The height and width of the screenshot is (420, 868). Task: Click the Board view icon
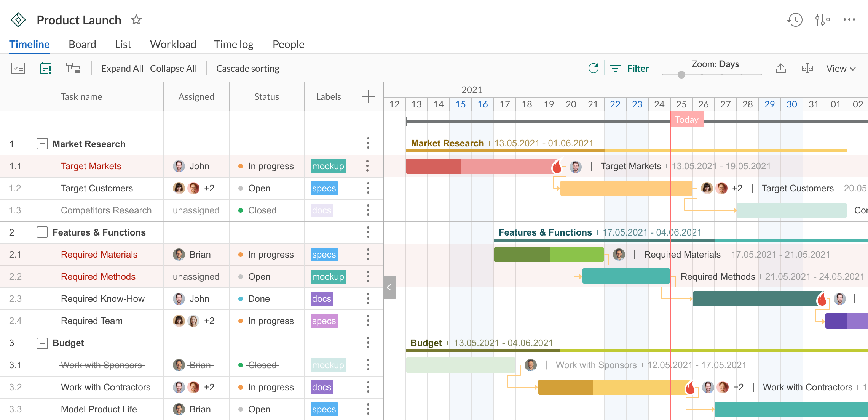tap(82, 44)
